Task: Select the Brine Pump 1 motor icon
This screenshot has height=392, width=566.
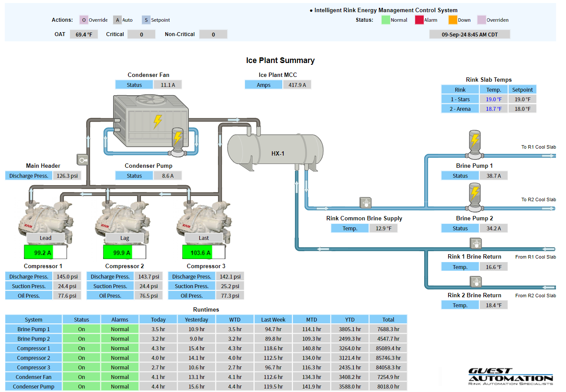Action: [475, 144]
